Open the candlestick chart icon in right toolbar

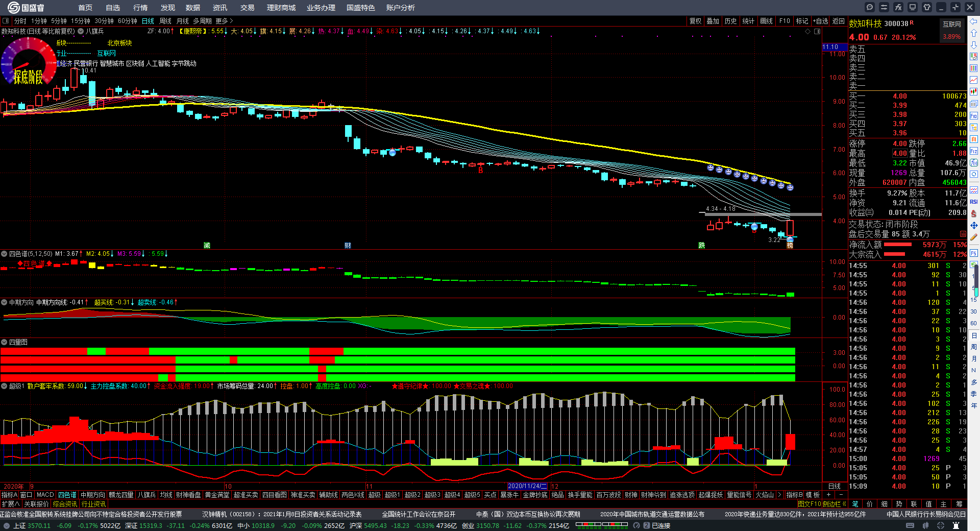click(x=974, y=92)
